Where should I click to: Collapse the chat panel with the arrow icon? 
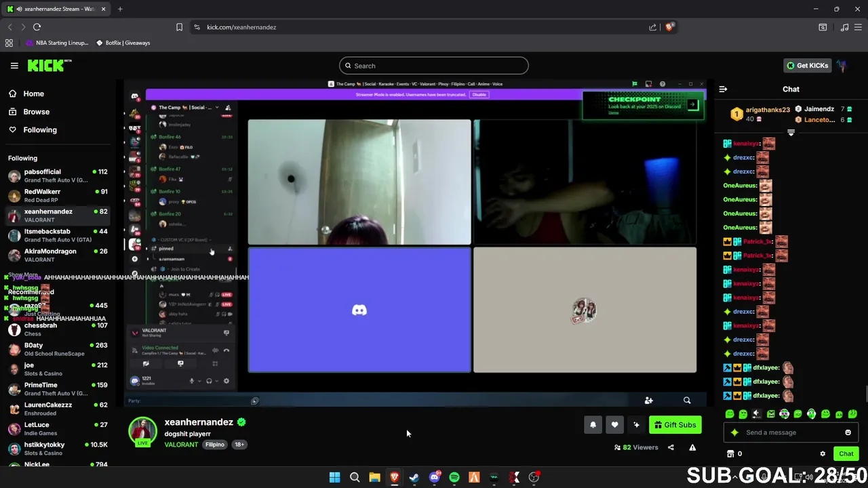pos(723,89)
